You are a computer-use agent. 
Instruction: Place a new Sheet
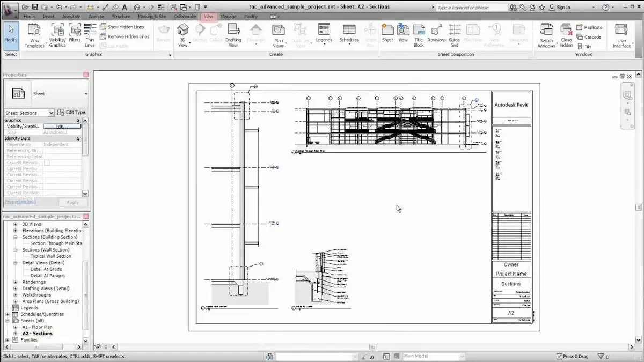coord(387,34)
